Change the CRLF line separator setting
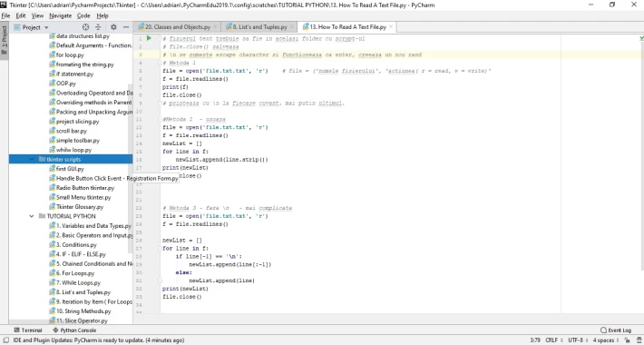The width and height of the screenshot is (644, 345). pos(553,340)
